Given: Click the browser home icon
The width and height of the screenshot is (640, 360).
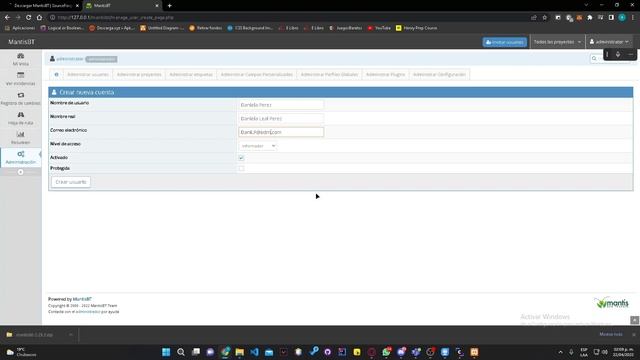Looking at the screenshot, I should [x=39, y=18].
